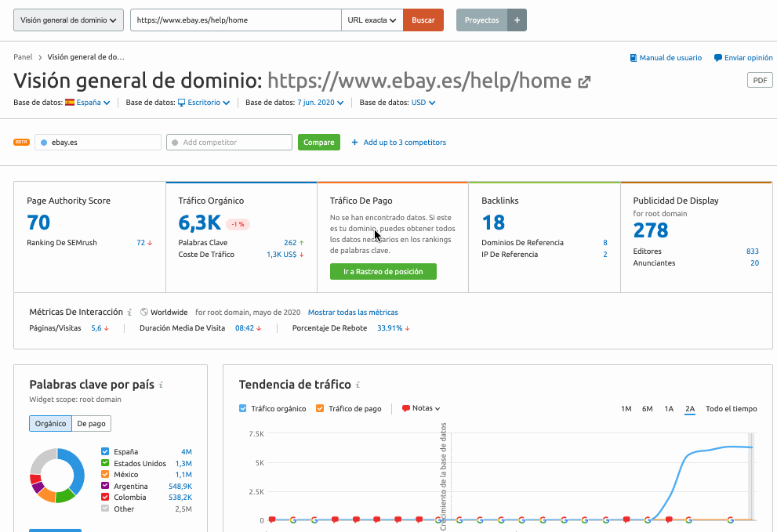Click the Add up to 3 competitors link
Image resolution: width=777 pixels, height=532 pixels.
pos(405,142)
